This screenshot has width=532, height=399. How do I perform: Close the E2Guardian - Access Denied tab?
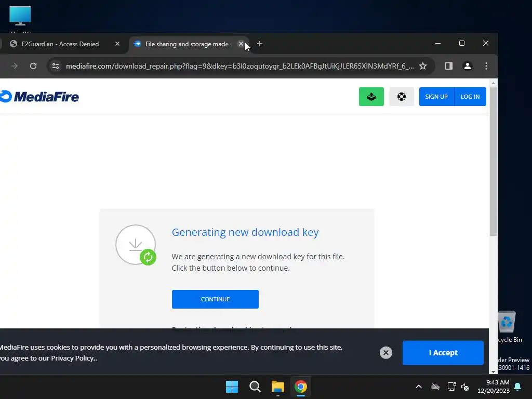(x=117, y=44)
